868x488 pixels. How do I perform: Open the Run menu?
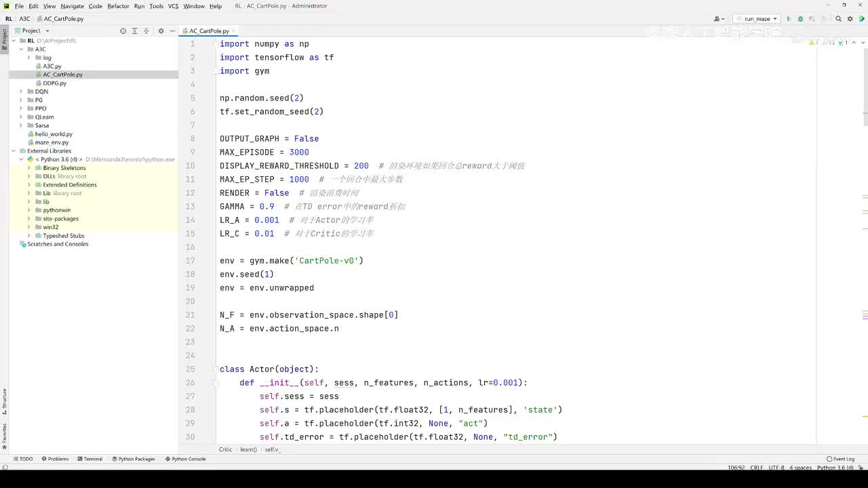pyautogui.click(x=139, y=6)
